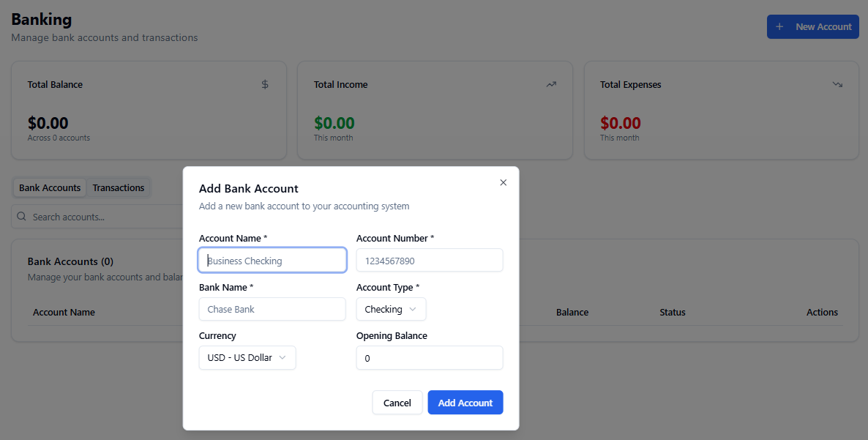868x440 pixels.
Task: Close the Add Bank Account dialog
Action: 503,183
